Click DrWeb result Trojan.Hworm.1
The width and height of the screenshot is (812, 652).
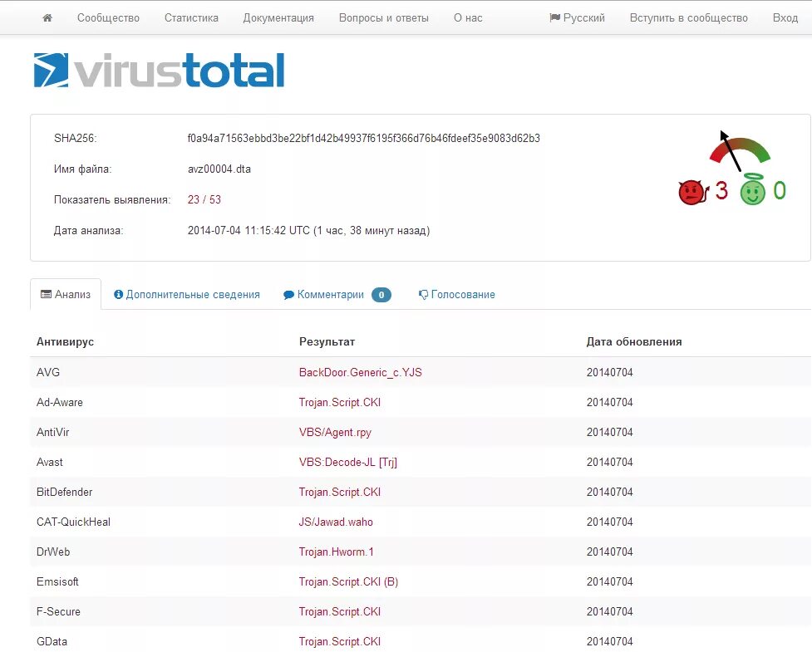click(x=336, y=552)
